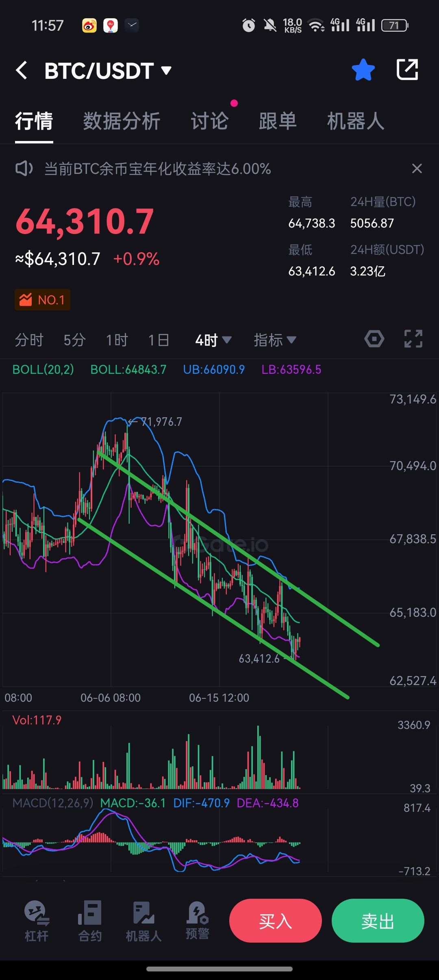Open the share/export icon

pyautogui.click(x=407, y=69)
